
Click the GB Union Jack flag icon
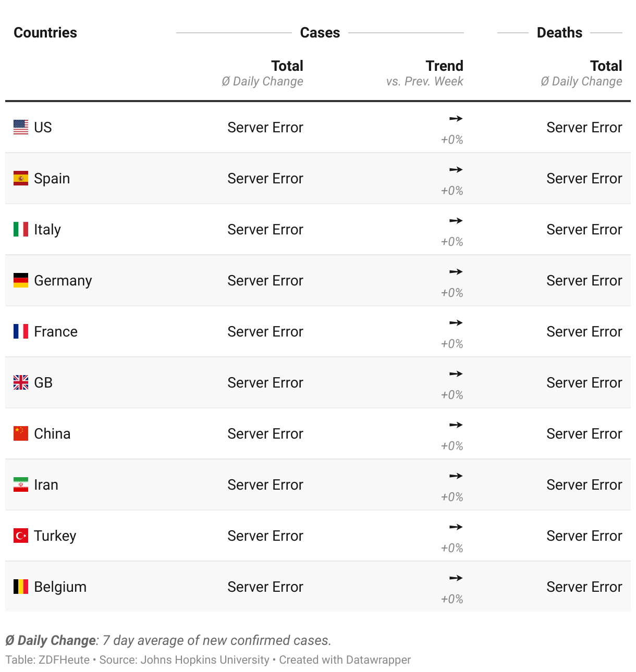(x=21, y=382)
